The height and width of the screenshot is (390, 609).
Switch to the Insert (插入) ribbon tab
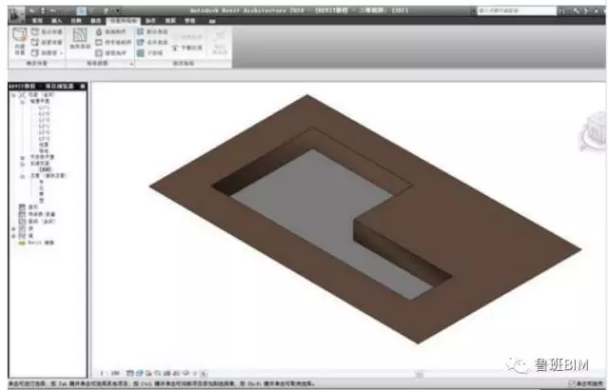click(x=57, y=21)
